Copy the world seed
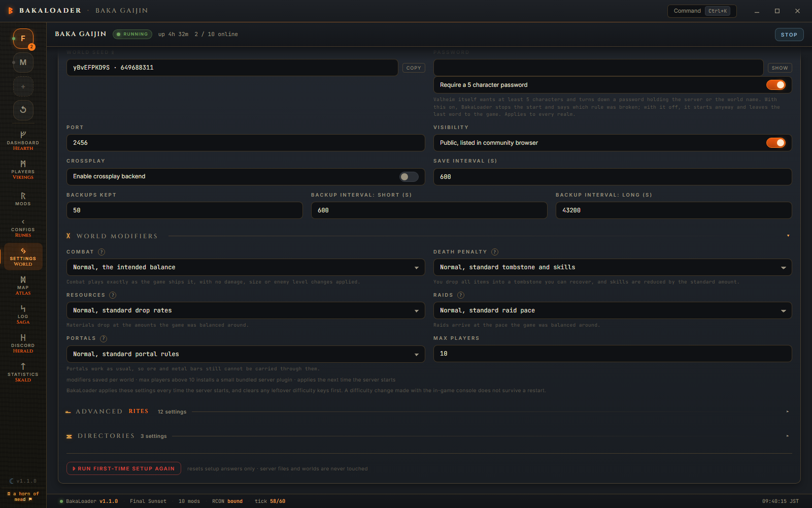The width and height of the screenshot is (812, 508). 414,68
